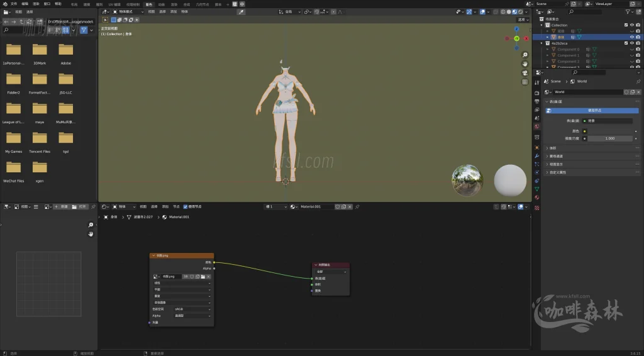Open the 文件 File menu
This screenshot has width=644, height=356.
pos(14,4)
